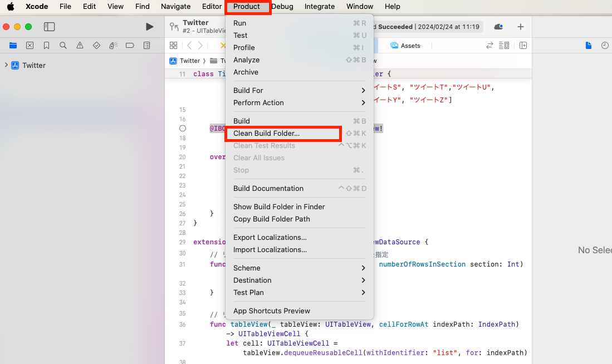Choose Copy Build Folder Path
Viewport: 612px width, 364px height.
pos(300,219)
